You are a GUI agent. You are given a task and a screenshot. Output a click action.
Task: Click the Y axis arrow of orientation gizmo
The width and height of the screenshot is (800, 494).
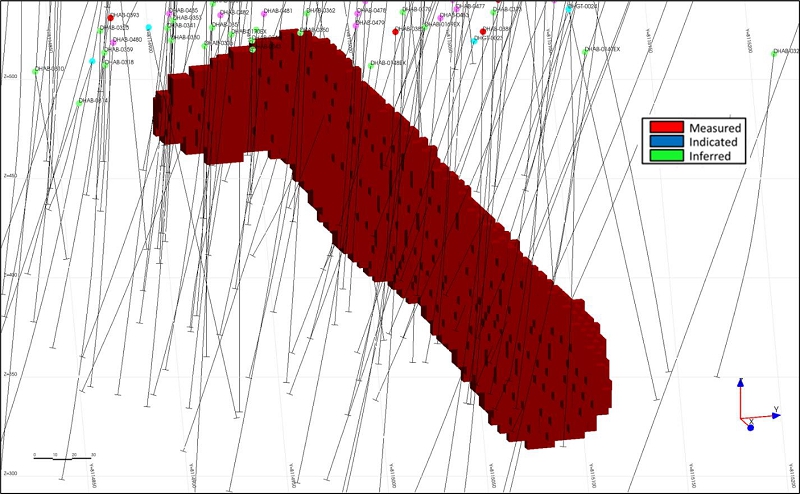tap(776, 415)
